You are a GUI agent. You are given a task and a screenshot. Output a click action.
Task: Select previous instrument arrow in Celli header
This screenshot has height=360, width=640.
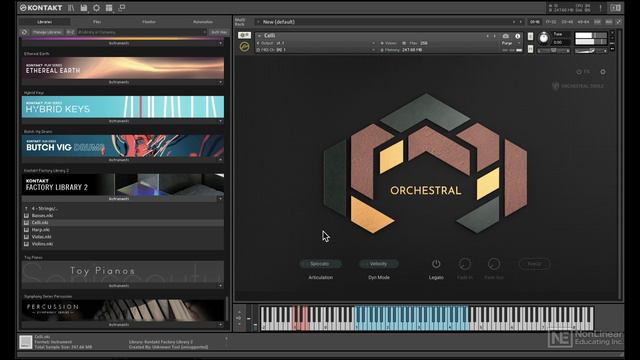(x=487, y=36)
